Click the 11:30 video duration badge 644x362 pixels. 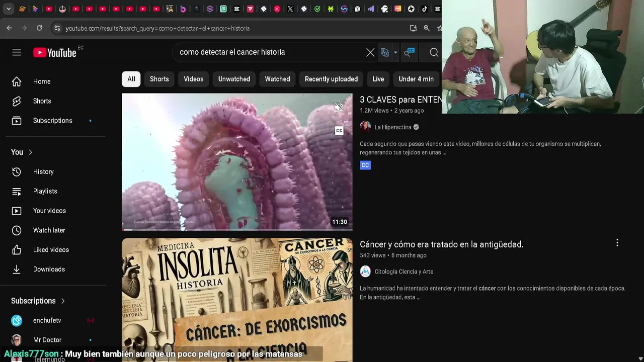(340, 222)
